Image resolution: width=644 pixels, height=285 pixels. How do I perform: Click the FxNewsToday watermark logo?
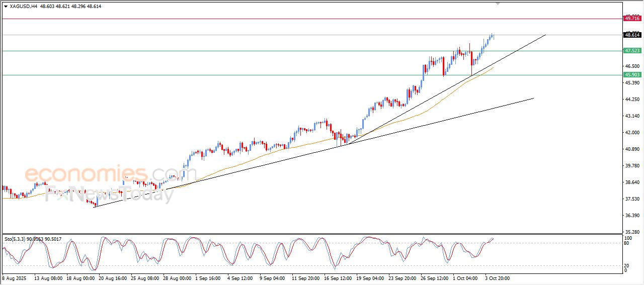pos(109,195)
